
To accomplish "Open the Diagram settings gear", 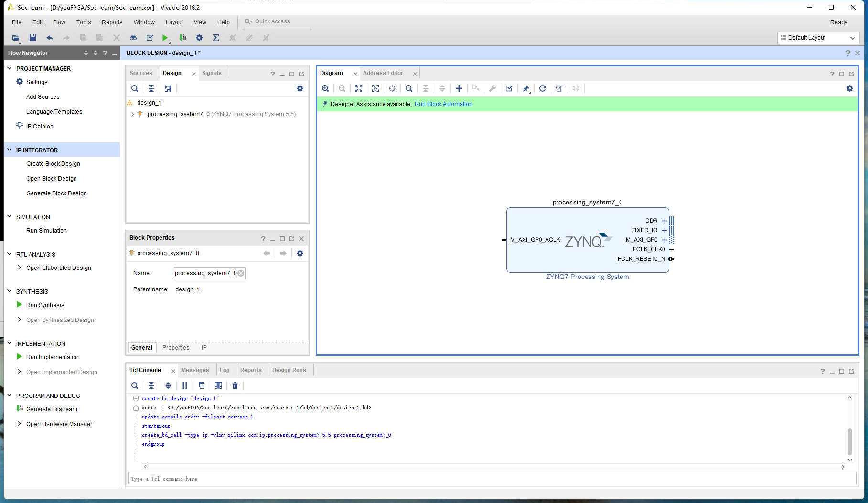I will pos(850,88).
